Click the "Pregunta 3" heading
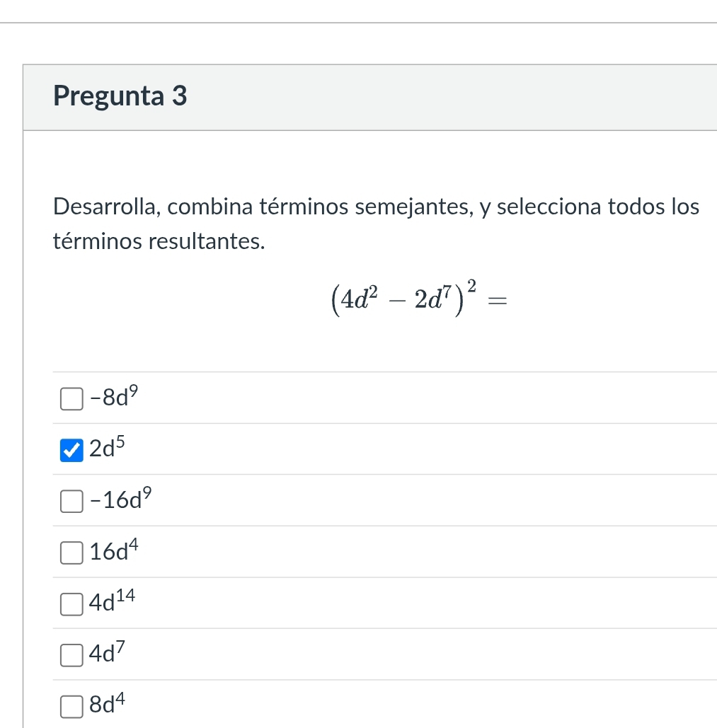 point(120,96)
